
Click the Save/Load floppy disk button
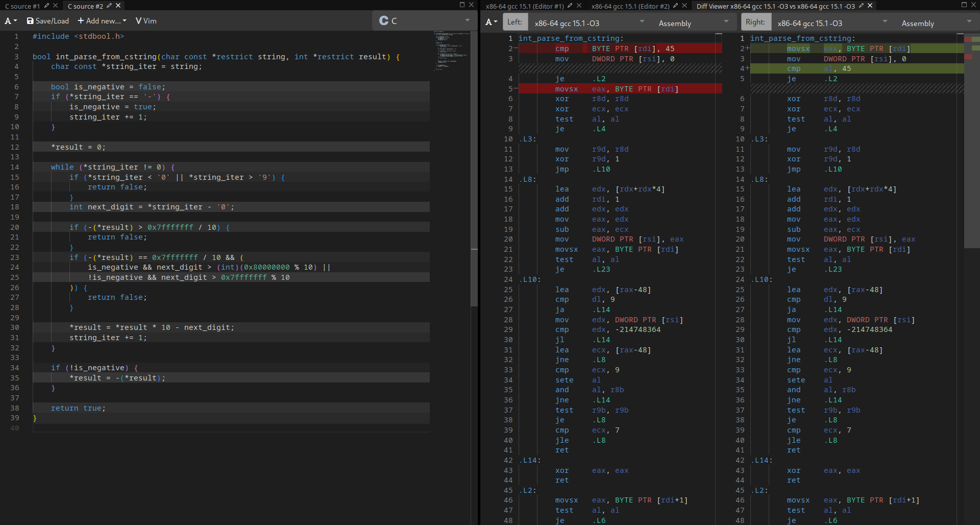pyautogui.click(x=47, y=21)
